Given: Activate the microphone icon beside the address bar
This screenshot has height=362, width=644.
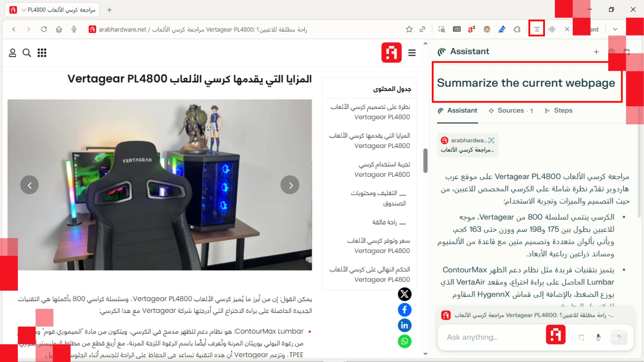Looking at the screenshot, I should pos(74,29).
